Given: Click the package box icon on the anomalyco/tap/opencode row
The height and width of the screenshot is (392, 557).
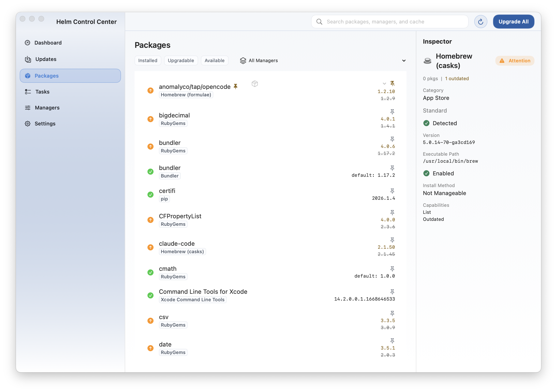Looking at the screenshot, I should coord(255,84).
